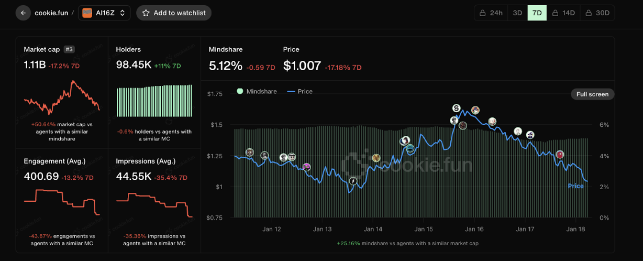
Task: Click the lightning bolt avatar marker
Action: 353,181
